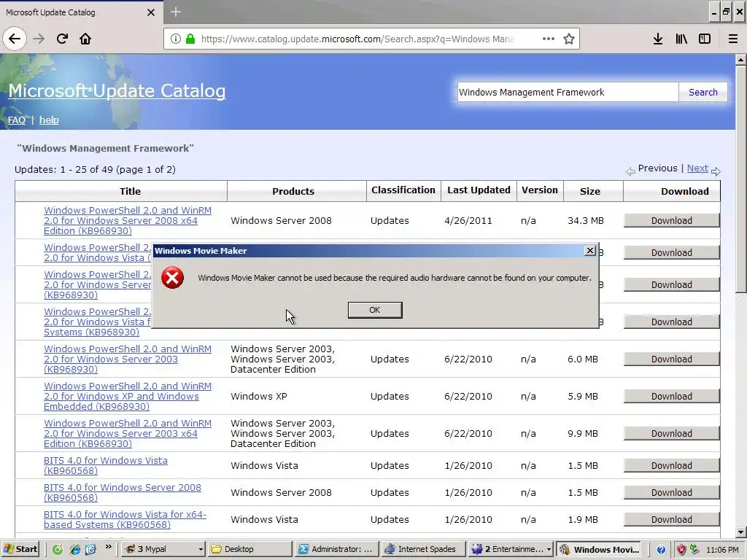Close the Microsoft Update Catalog tab
Screen dimensions: 747x560
pyautogui.click(x=150, y=12)
